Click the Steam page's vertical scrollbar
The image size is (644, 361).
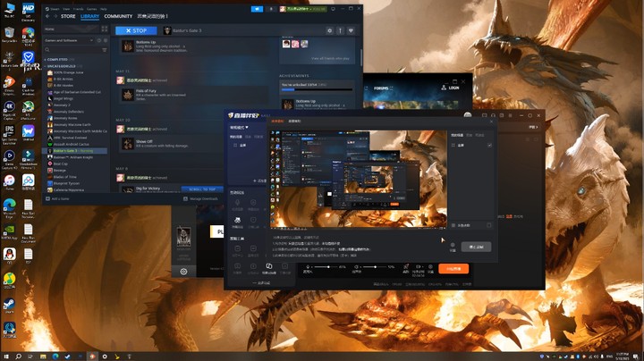361,57
